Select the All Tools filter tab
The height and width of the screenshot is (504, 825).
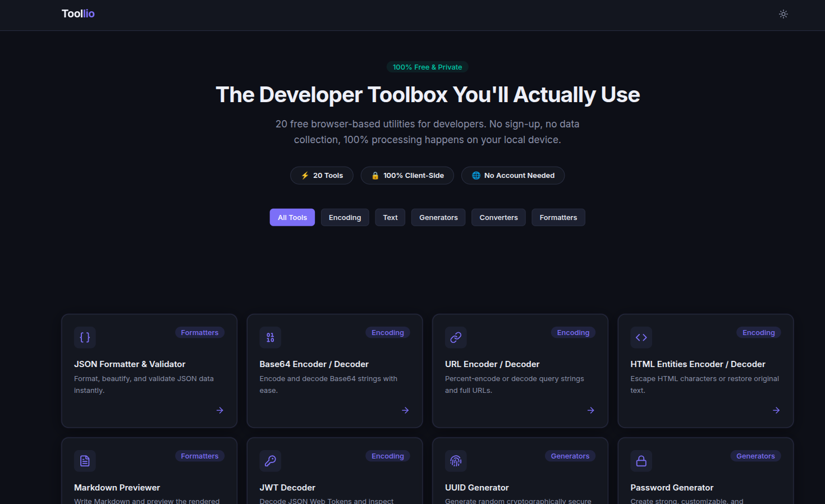[292, 217]
